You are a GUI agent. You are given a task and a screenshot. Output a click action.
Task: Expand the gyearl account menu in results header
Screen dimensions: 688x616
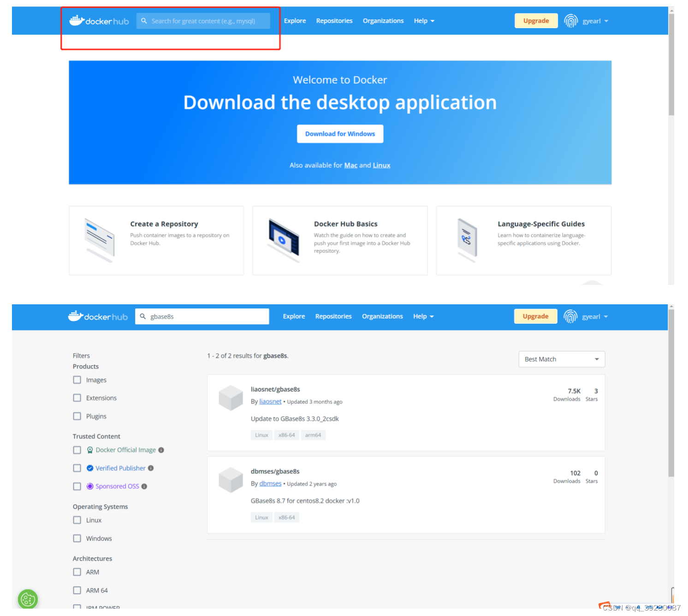595,317
